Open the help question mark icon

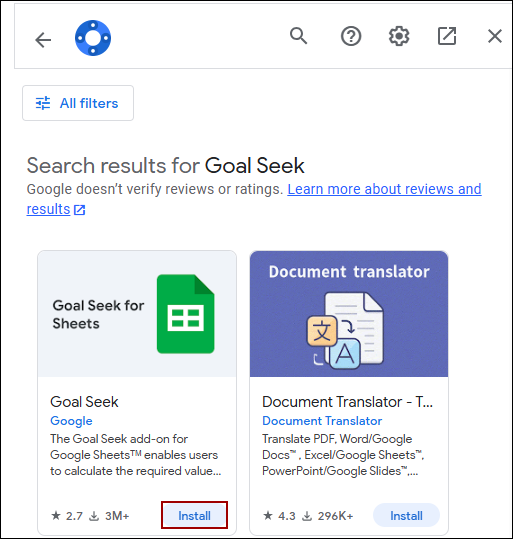351,36
